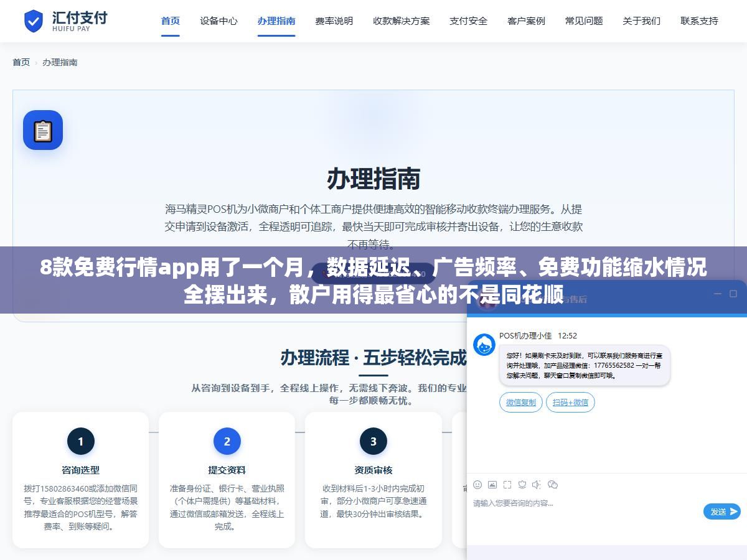Click the 拨打15802863460 description in step 1
Screen dimensions: 747x560
[x=80, y=508]
